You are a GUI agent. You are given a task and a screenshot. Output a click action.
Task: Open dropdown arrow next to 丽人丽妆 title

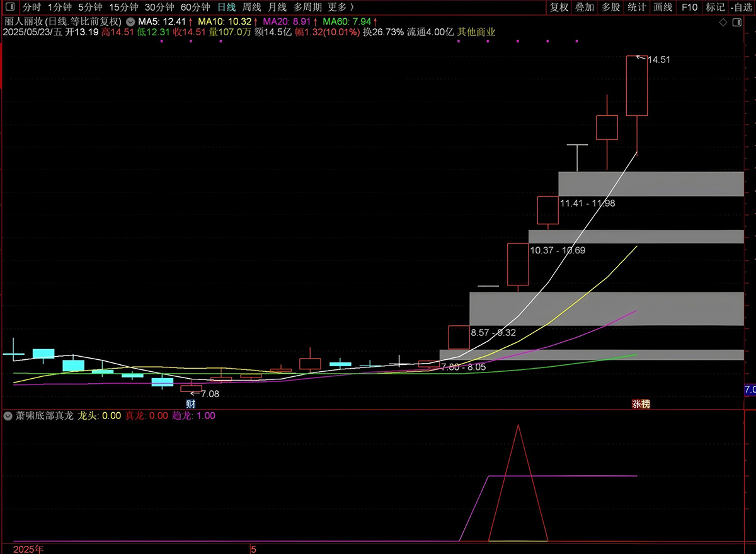[x=130, y=21]
